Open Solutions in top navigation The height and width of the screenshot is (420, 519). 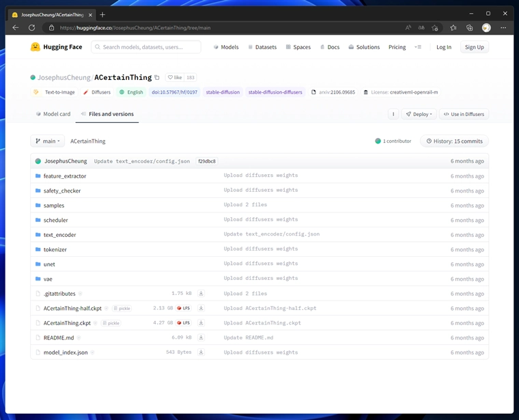coord(364,47)
